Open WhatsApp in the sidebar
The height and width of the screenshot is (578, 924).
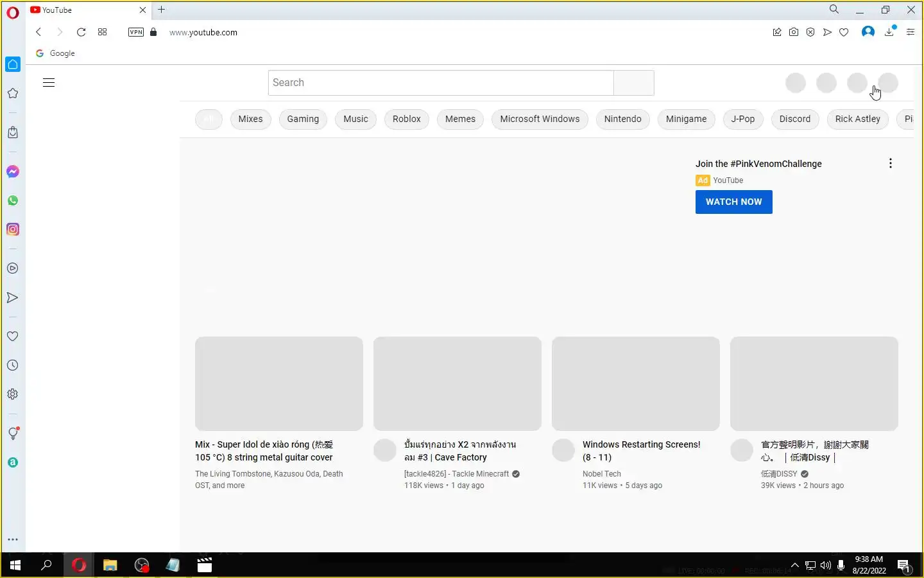click(13, 200)
